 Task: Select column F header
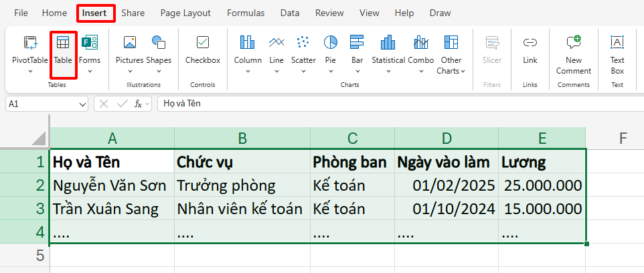[615, 139]
